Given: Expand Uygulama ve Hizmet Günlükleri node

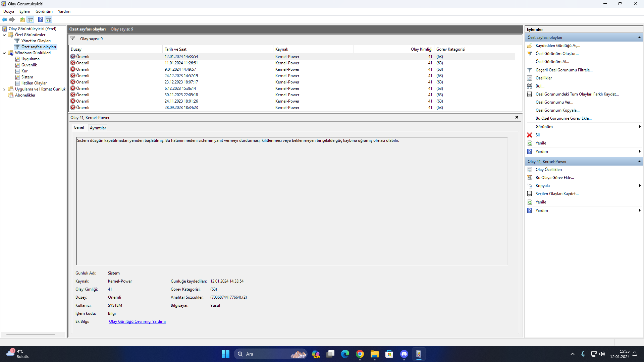Looking at the screenshot, I should pos(4,89).
